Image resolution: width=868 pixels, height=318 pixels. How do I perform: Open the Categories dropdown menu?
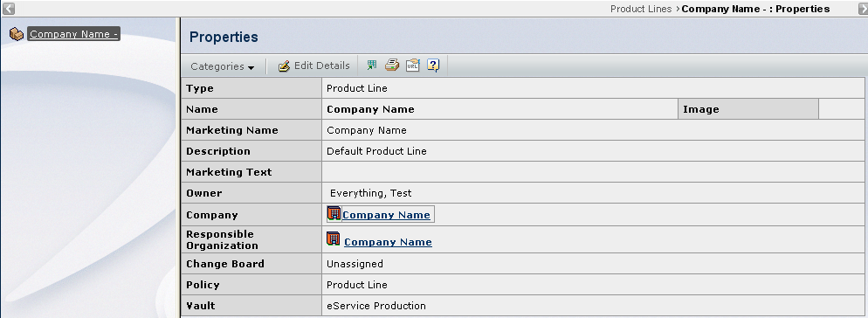pos(223,66)
